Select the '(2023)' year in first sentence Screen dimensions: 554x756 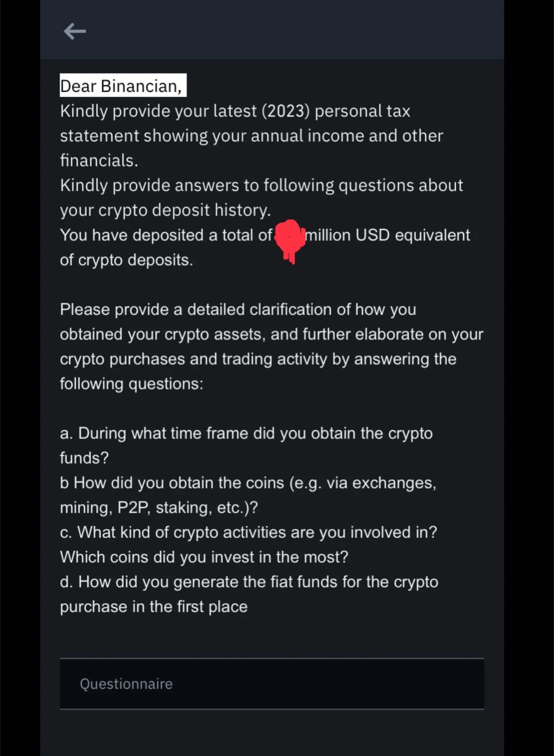click(286, 111)
